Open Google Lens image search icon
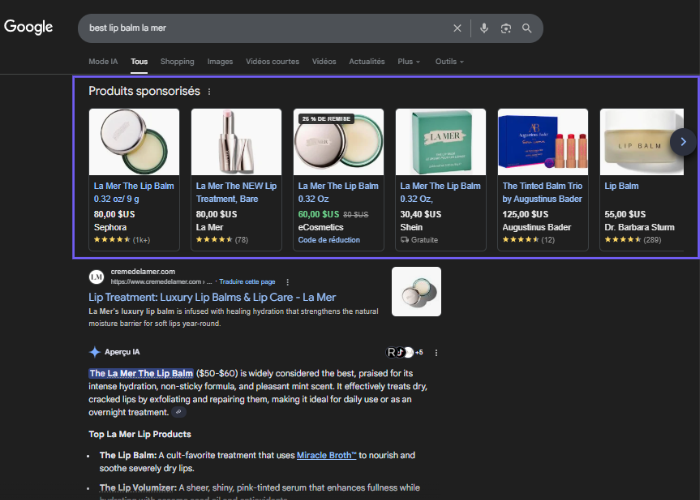This screenshot has width=700, height=500. pyautogui.click(x=506, y=28)
